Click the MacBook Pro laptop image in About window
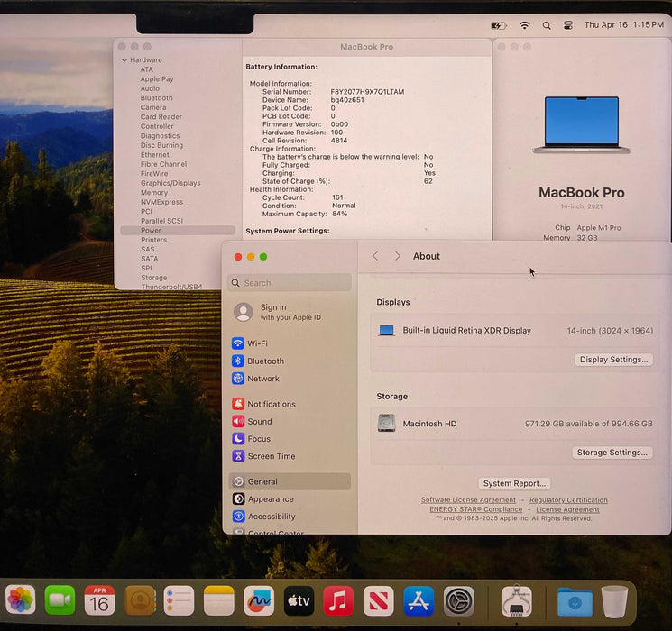The image size is (672, 631). 582,124
